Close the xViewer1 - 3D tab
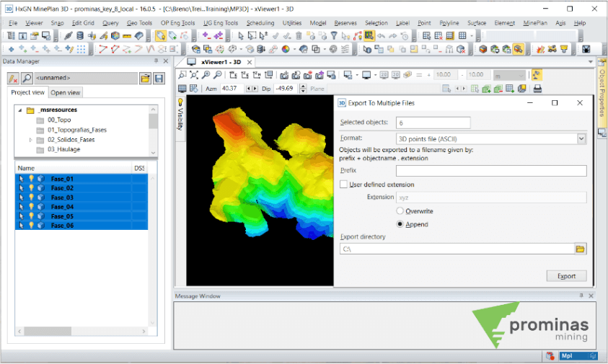 click(x=250, y=62)
